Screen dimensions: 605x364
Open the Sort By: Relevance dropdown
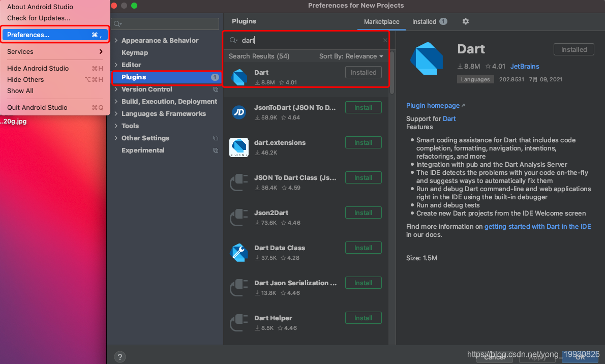pos(351,56)
